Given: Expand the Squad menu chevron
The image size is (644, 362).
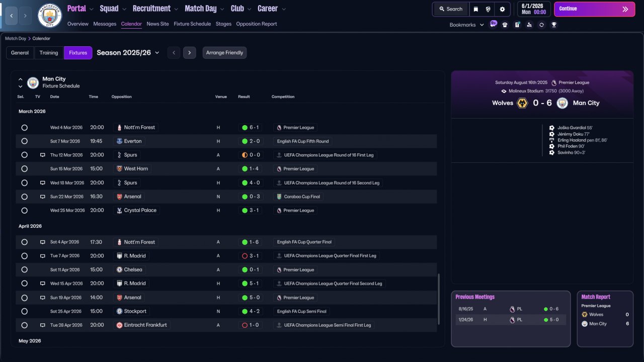Looking at the screenshot, I should tap(124, 9).
